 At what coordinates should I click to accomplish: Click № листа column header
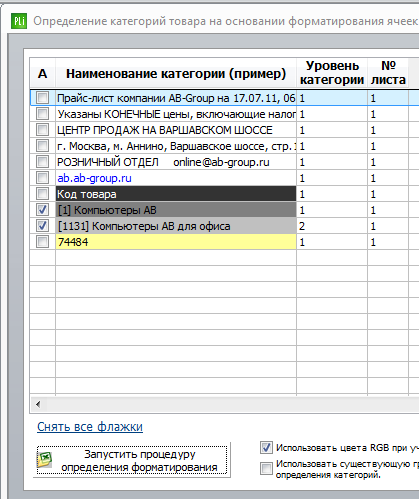388,73
